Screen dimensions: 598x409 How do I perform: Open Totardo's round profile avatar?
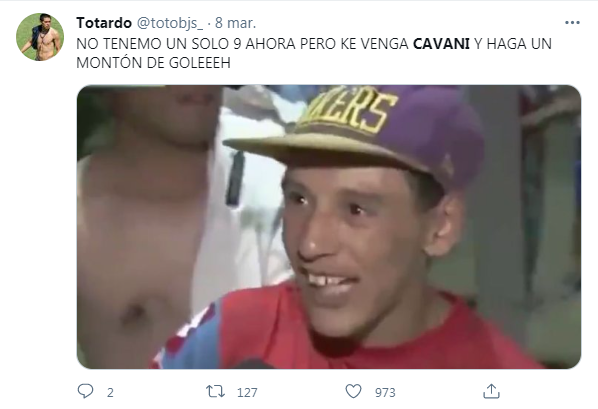click(40, 37)
